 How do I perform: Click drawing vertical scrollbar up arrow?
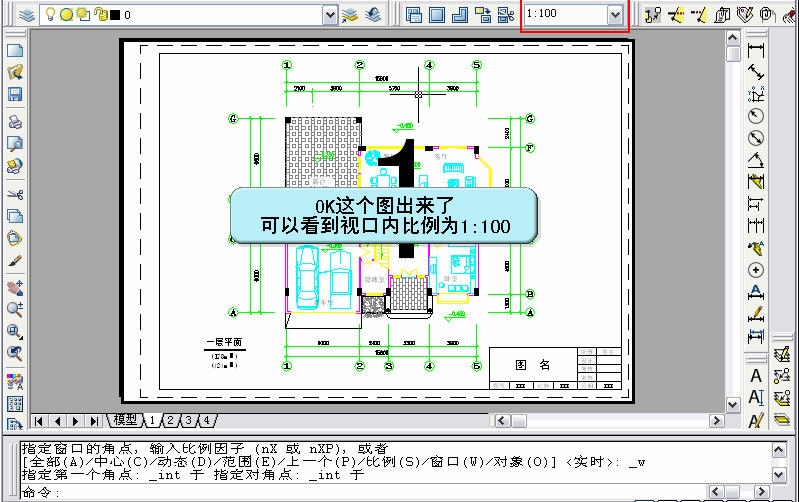point(733,38)
